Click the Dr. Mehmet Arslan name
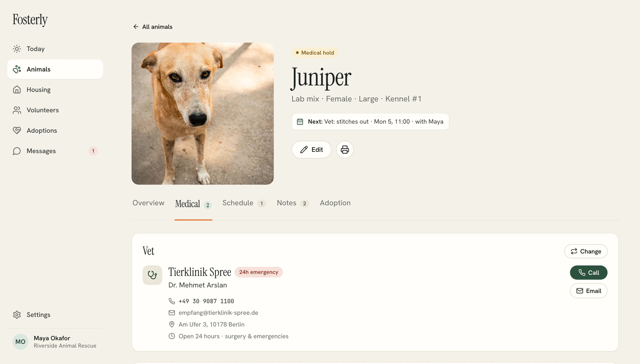Image resolution: width=640 pixels, height=364 pixels. (x=198, y=285)
